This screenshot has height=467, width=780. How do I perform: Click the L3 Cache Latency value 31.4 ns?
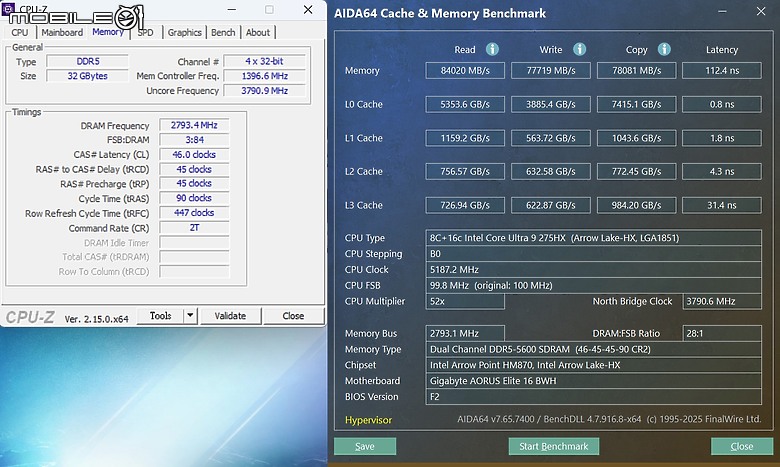tap(722, 205)
